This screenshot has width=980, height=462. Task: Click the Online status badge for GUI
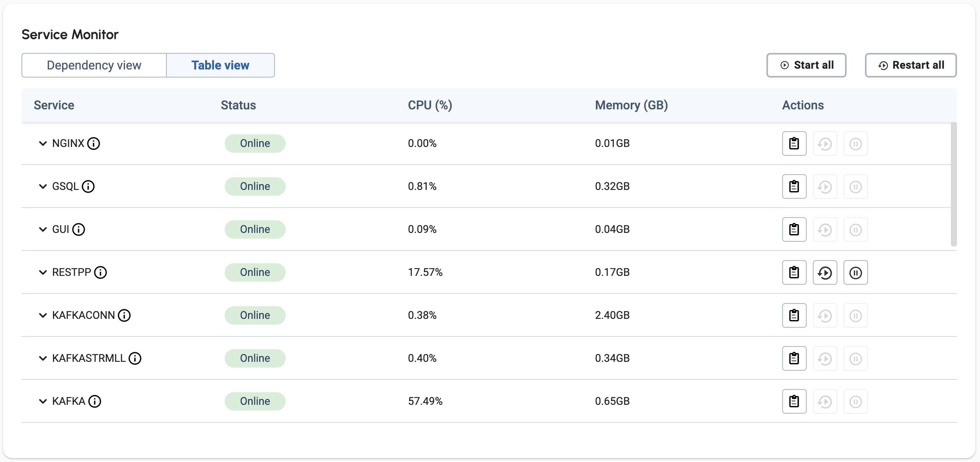pos(255,229)
